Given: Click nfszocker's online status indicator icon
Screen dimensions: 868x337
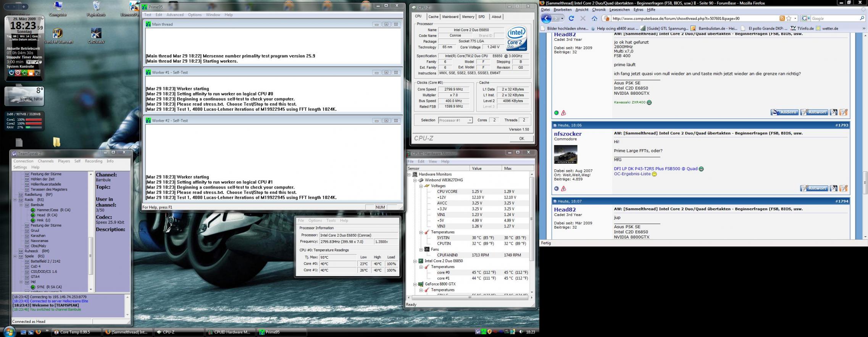Looking at the screenshot, I should (556, 189).
